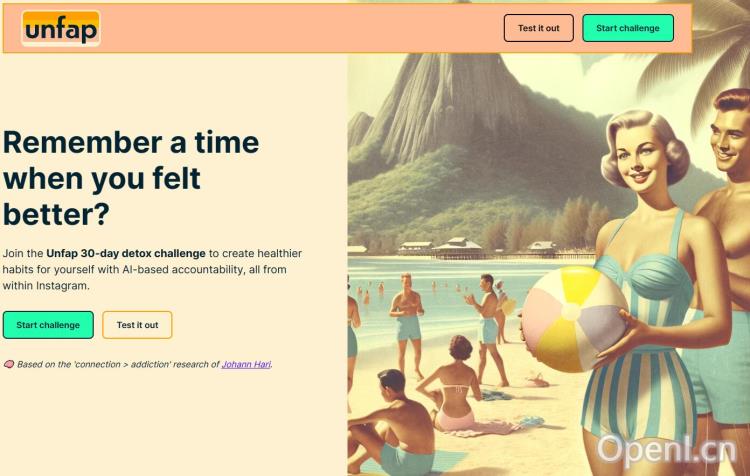This screenshot has height=476, width=750.
Task: Start the challenge using the hero section button
Action: point(48,325)
